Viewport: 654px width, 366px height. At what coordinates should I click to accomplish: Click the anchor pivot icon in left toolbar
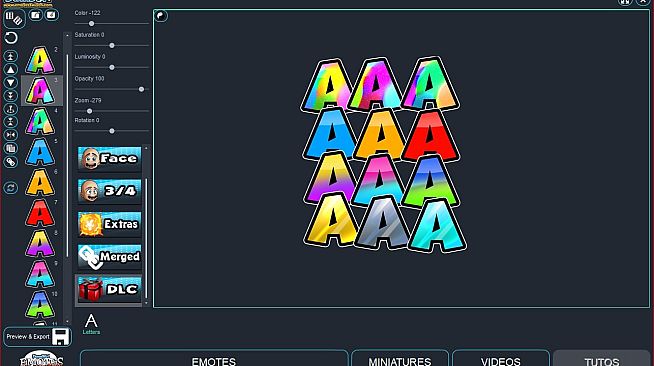coord(11,109)
